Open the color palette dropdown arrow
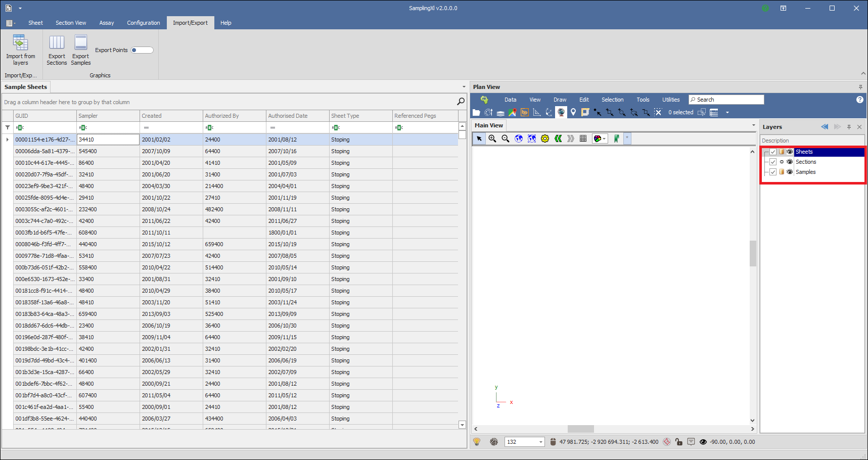 click(x=604, y=139)
